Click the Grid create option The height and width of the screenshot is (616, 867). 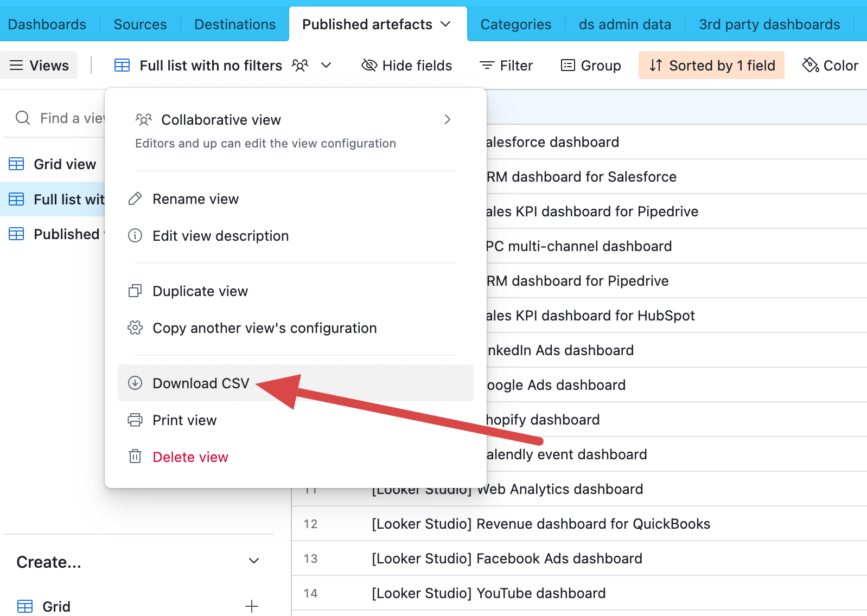click(138, 606)
